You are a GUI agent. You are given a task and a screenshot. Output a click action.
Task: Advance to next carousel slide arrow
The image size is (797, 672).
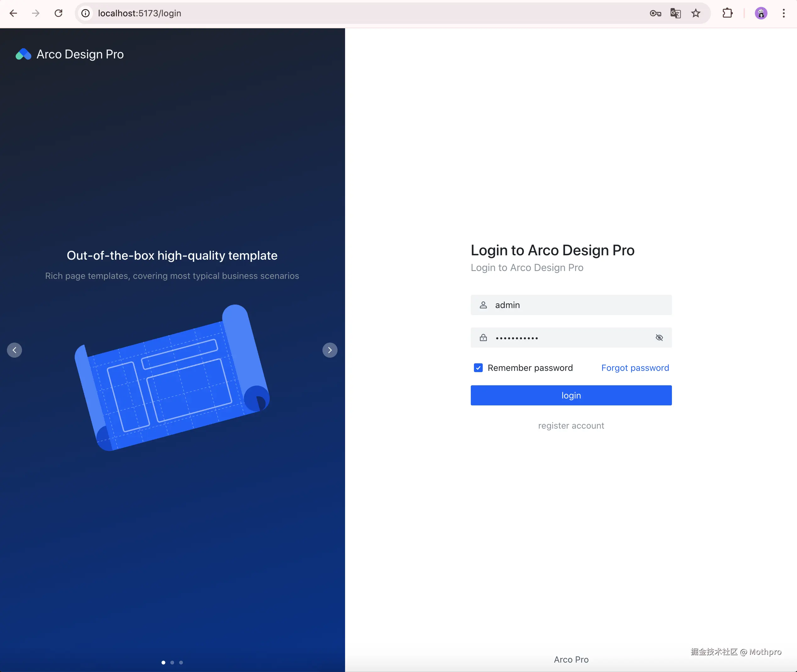point(330,350)
